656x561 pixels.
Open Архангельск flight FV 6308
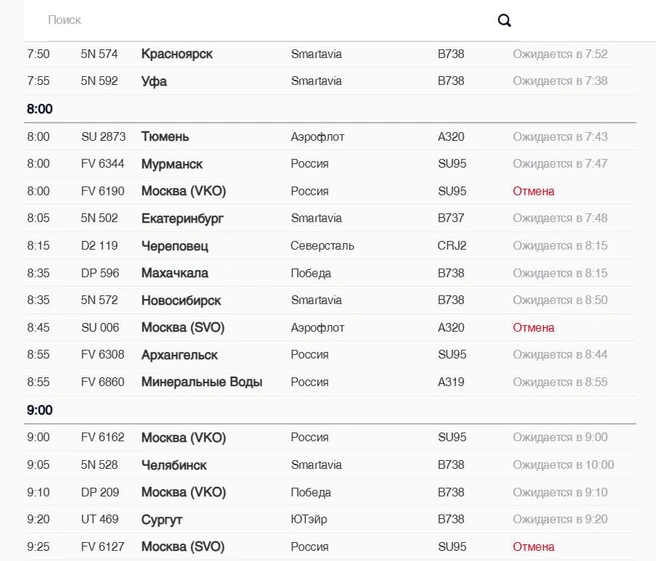pos(330,355)
